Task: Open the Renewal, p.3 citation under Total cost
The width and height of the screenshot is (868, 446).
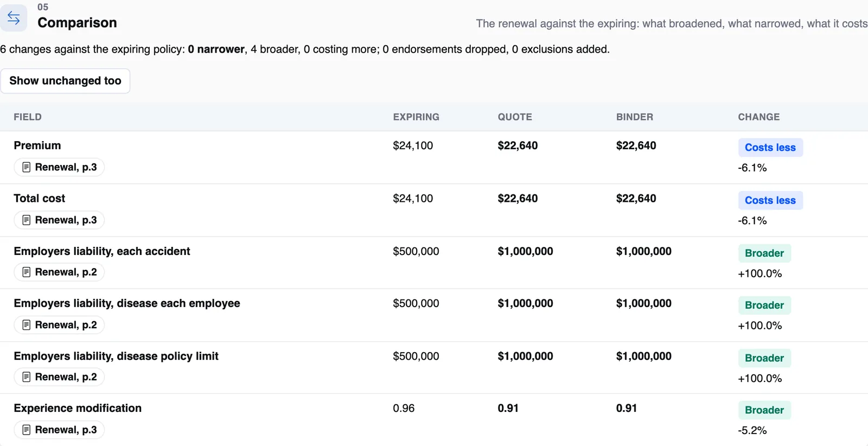Action: click(59, 220)
